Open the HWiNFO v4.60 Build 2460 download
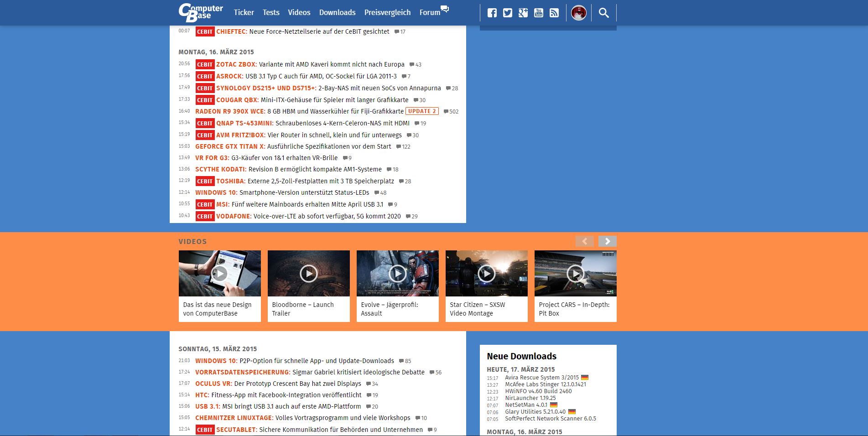This screenshot has width=868, height=436. [x=538, y=391]
